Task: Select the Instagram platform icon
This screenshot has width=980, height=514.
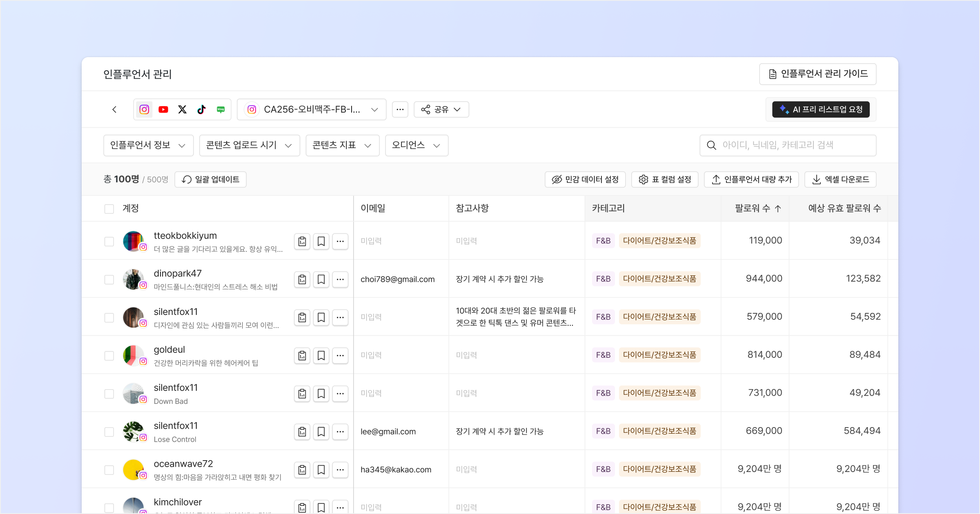Action: pyautogui.click(x=144, y=109)
